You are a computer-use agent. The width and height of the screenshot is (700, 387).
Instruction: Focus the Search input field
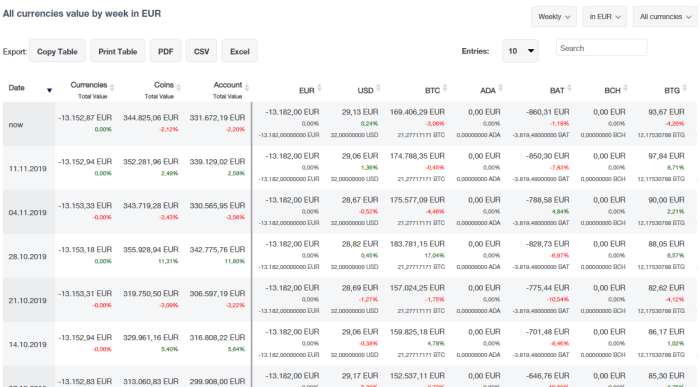[x=601, y=48]
